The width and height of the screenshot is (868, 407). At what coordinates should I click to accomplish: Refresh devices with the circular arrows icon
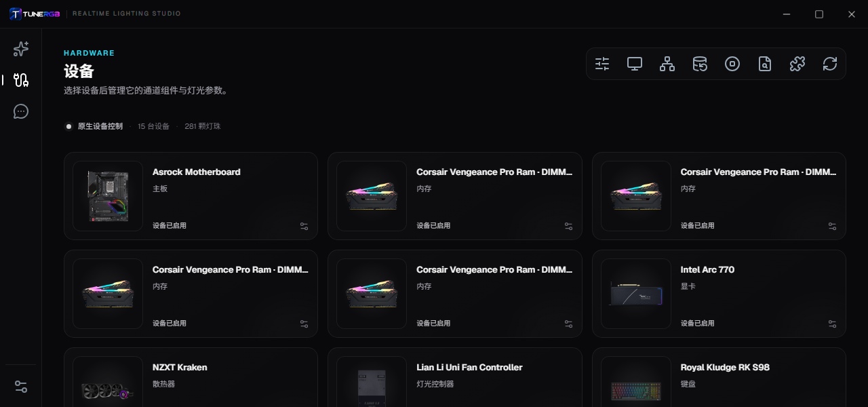click(x=830, y=64)
